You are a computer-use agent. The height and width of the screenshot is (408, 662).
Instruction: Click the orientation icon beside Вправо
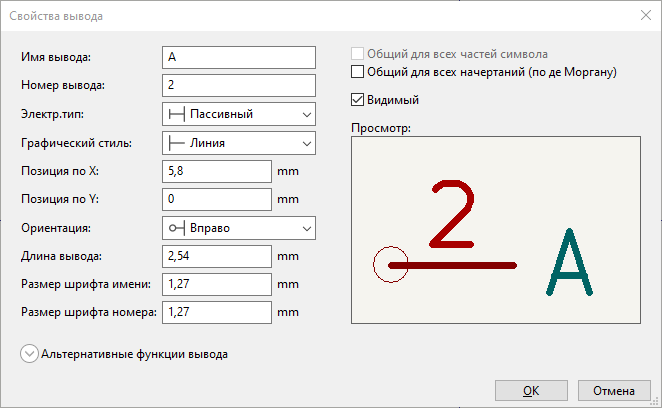pos(176,228)
